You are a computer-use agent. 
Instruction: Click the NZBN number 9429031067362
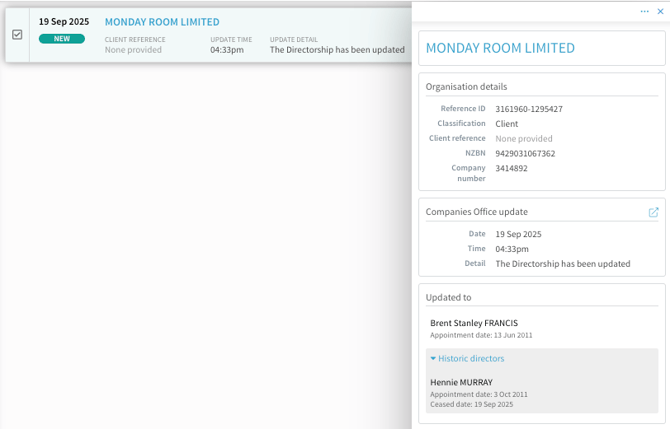tap(525, 154)
